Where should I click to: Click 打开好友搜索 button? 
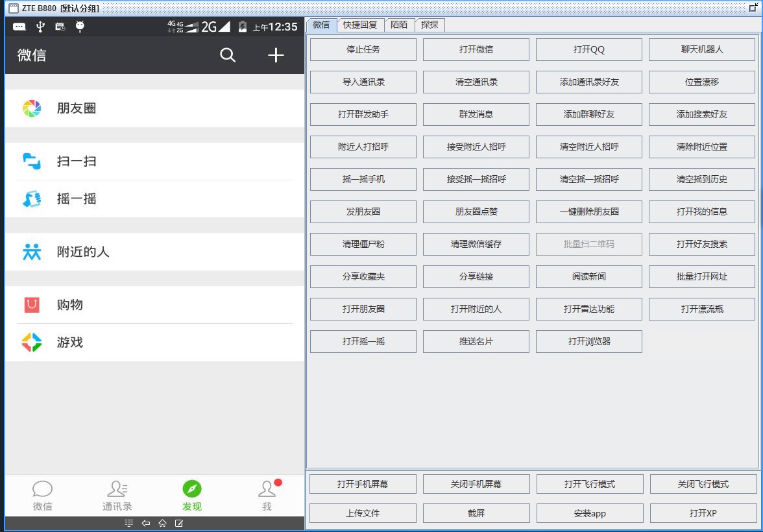pyautogui.click(x=702, y=245)
